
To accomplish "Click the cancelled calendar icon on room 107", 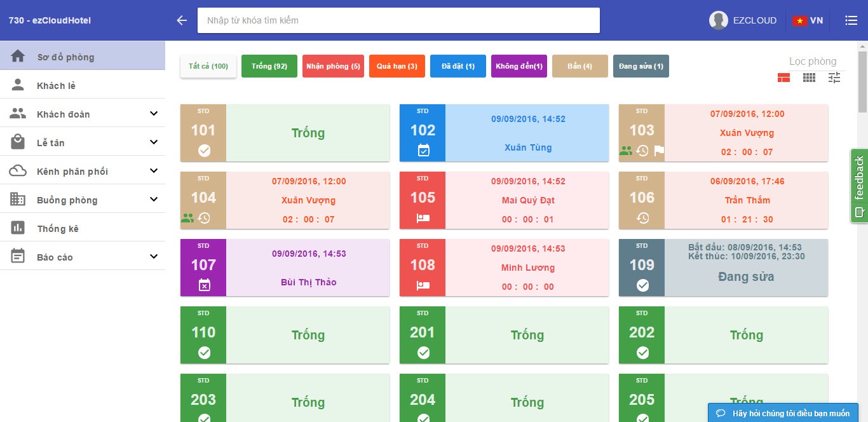I will pos(204,285).
